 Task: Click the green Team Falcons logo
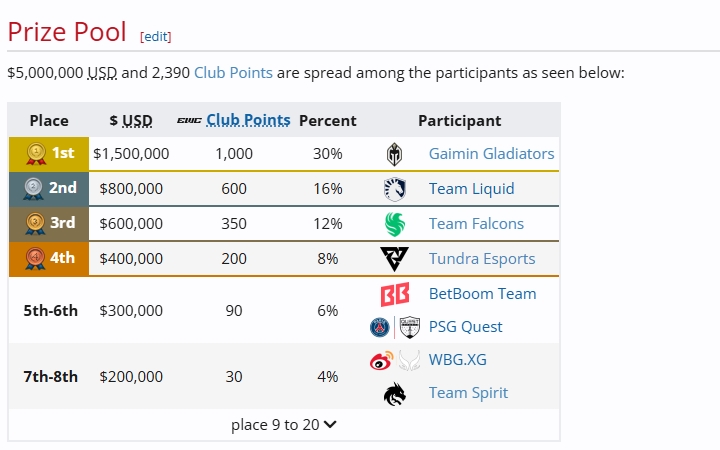(394, 224)
